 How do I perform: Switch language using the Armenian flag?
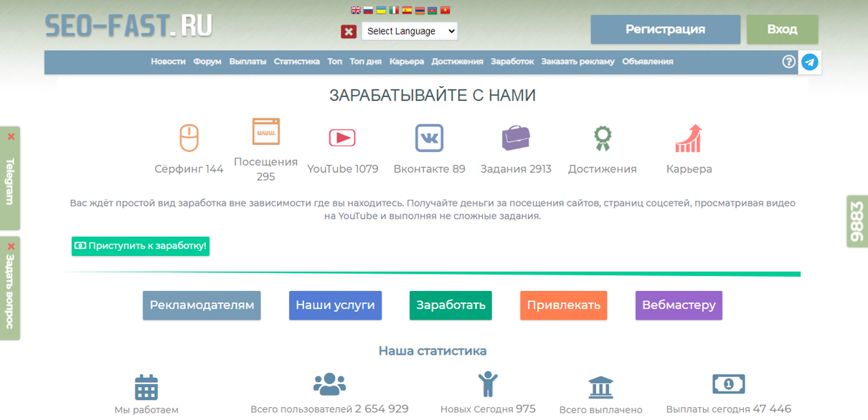coord(420,10)
